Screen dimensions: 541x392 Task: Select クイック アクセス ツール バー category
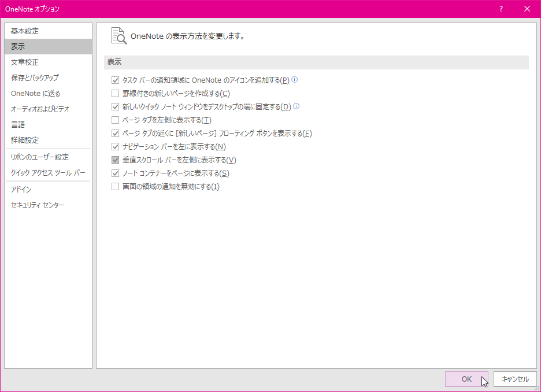click(x=49, y=172)
